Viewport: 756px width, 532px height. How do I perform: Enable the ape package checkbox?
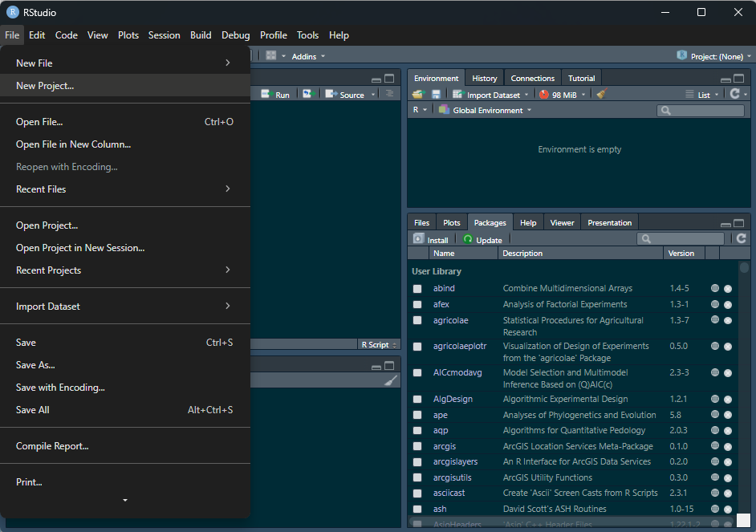coord(417,415)
